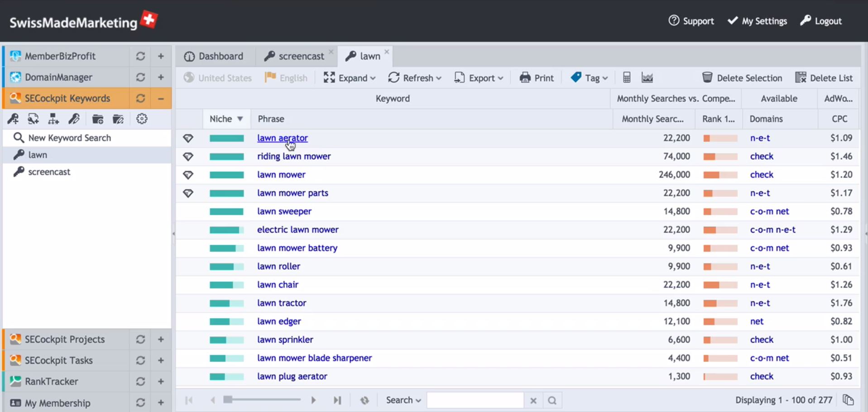Click the copy icon beside Displaying count
The image size is (868, 412).
848,400
